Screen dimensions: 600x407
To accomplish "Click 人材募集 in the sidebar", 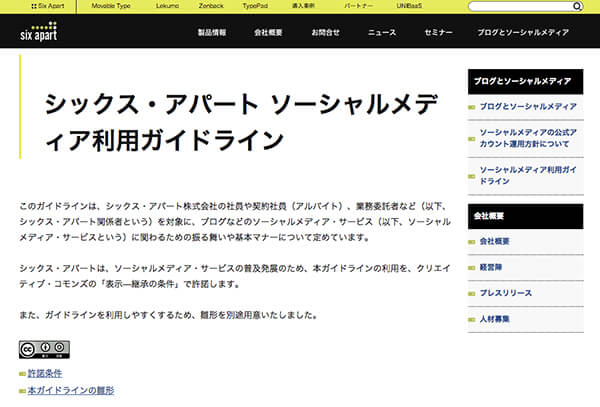I will pyautogui.click(x=496, y=319).
